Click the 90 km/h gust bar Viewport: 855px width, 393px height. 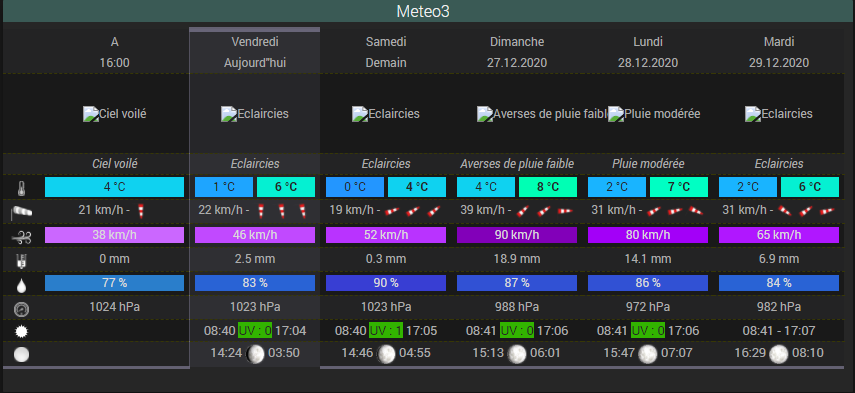517,235
